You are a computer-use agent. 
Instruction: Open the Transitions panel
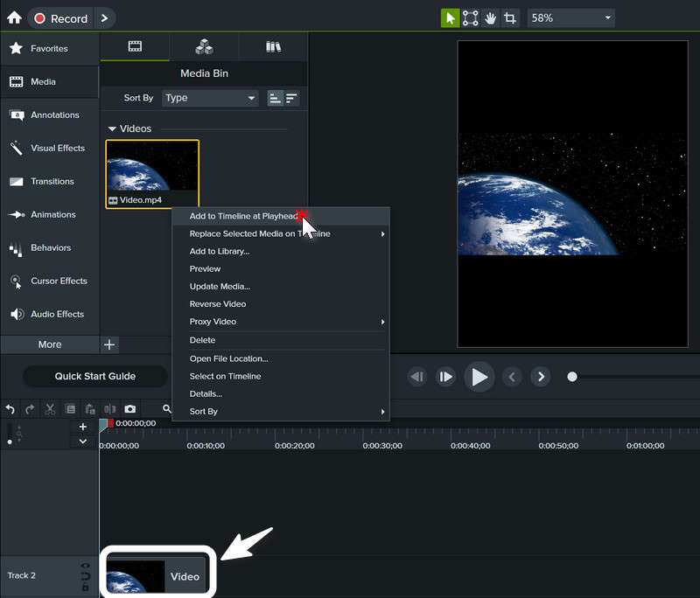click(x=49, y=181)
